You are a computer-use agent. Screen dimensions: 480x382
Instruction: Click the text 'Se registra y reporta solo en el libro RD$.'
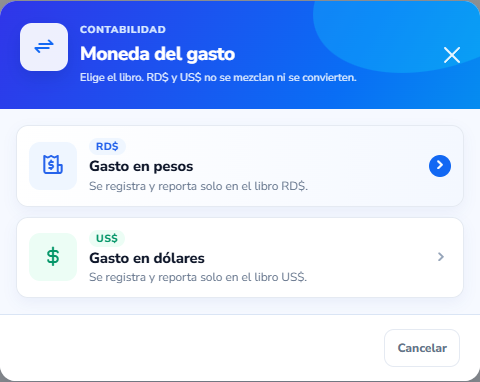(198, 186)
